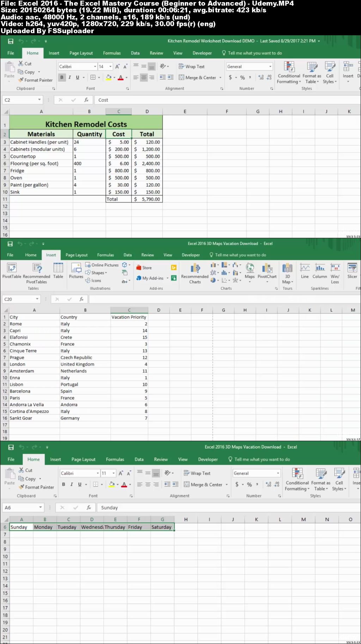Insert a Slicer filter
The height and width of the screenshot is (644, 361).
[352, 271]
